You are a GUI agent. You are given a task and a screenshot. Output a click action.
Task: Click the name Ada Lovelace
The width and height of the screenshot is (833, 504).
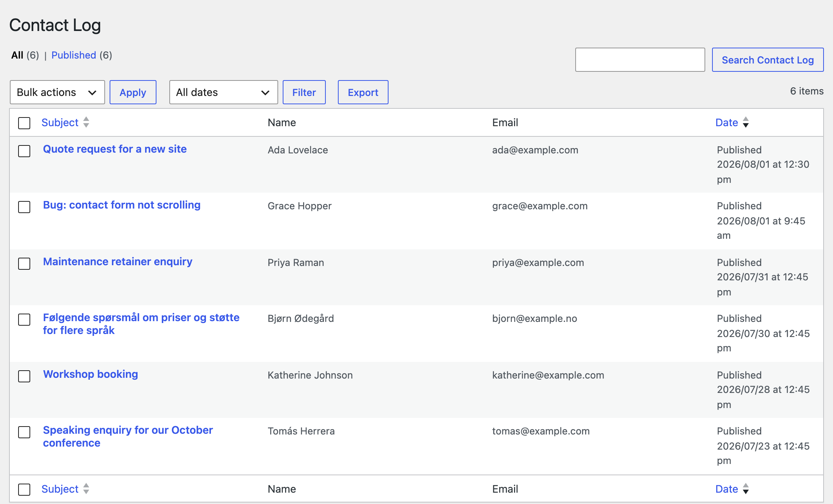pos(298,150)
